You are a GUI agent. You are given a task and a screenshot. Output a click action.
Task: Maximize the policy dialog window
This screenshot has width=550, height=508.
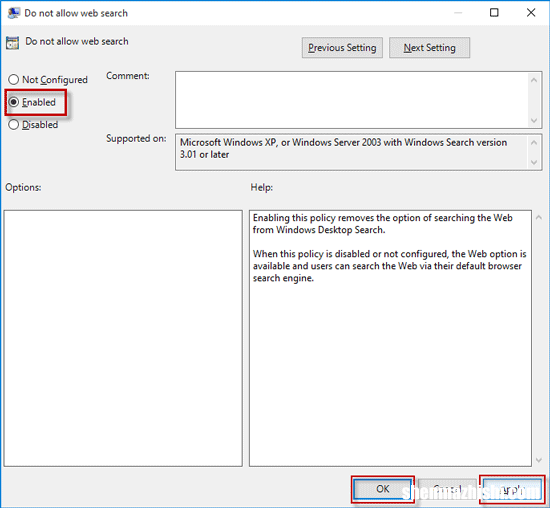494,13
